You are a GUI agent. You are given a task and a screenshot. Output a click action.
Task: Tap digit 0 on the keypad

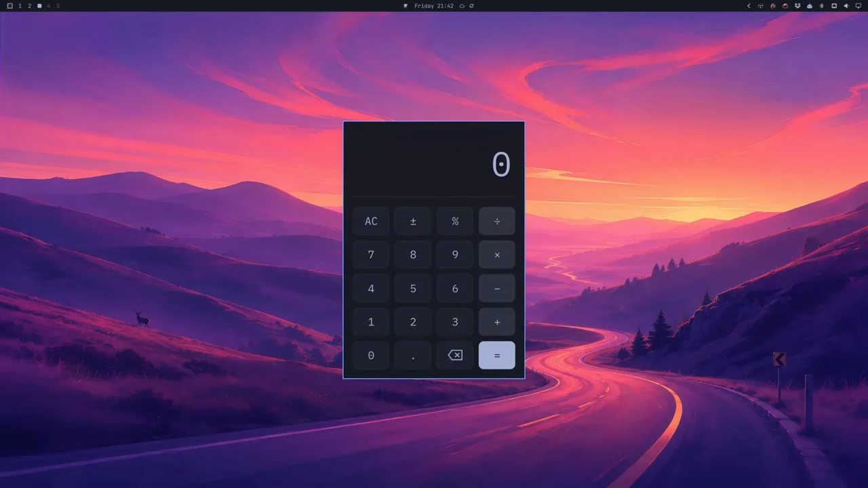click(x=371, y=355)
